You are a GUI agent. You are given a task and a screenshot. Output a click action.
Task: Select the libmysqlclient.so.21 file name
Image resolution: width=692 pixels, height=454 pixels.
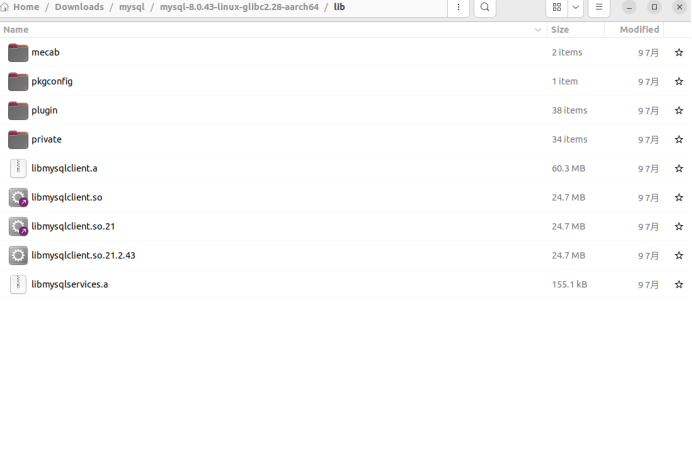pyautogui.click(x=73, y=227)
